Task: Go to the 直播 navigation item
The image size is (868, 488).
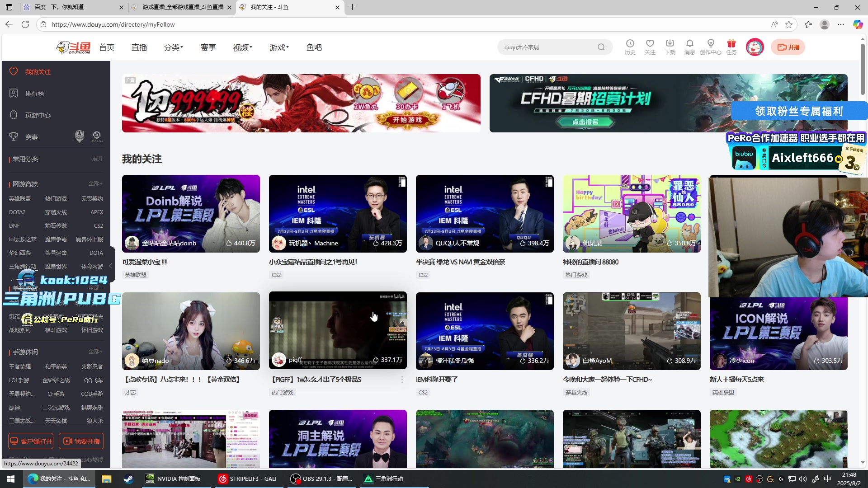Action: coord(139,47)
